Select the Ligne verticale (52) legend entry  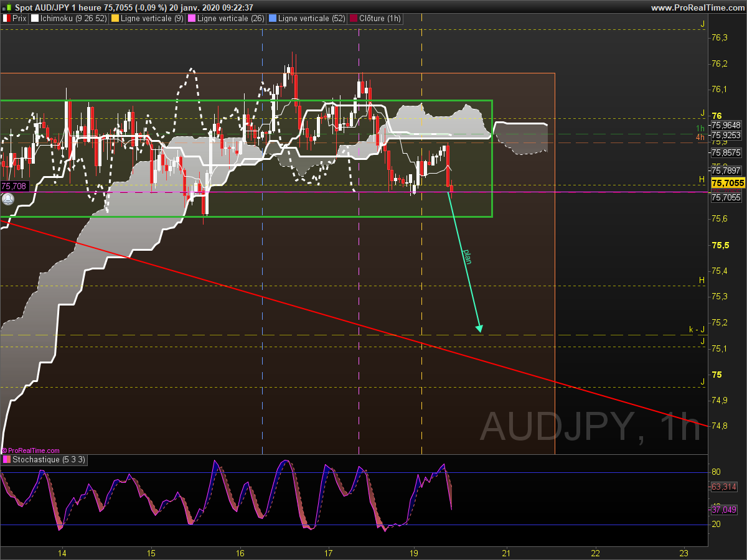[312, 19]
